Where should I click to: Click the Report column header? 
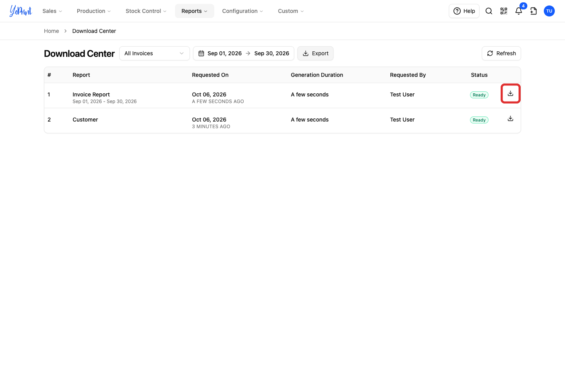coord(81,75)
